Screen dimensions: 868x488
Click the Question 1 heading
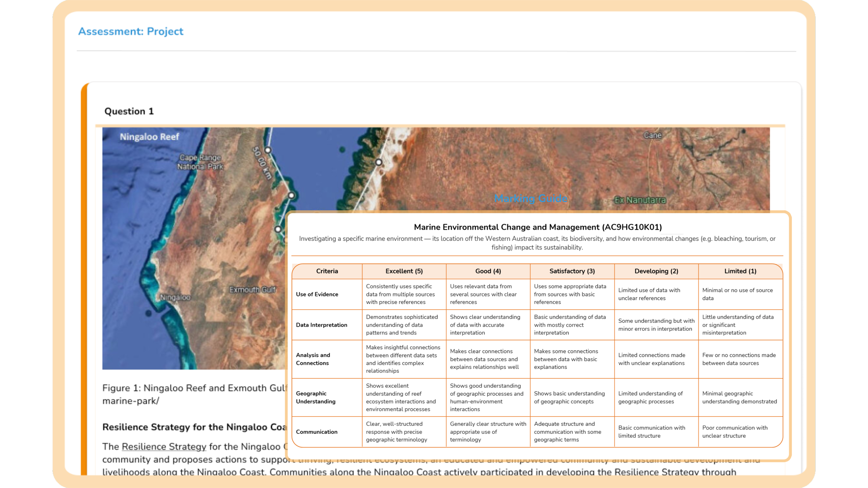click(x=129, y=111)
